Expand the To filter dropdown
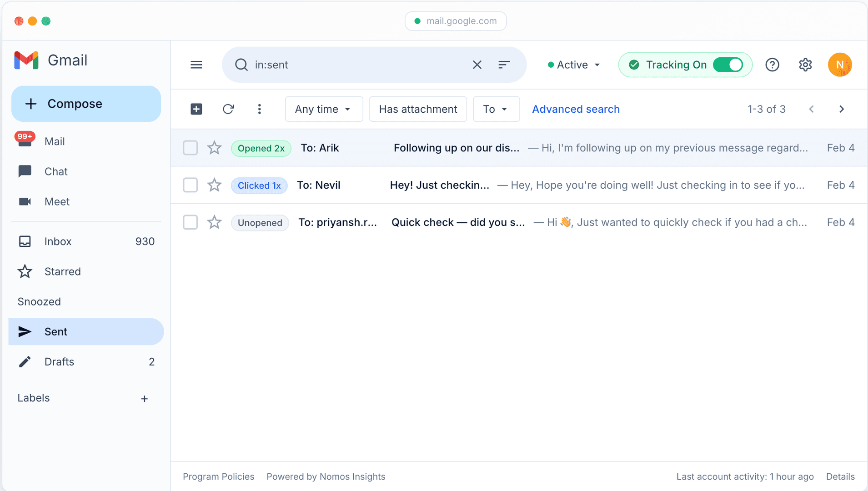 (x=496, y=109)
